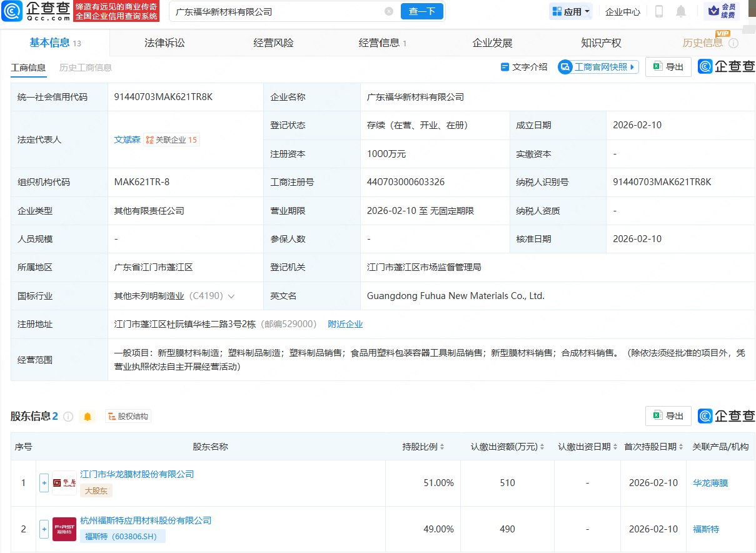
Task: Open the notification bell in top bar
Action: (681, 11)
